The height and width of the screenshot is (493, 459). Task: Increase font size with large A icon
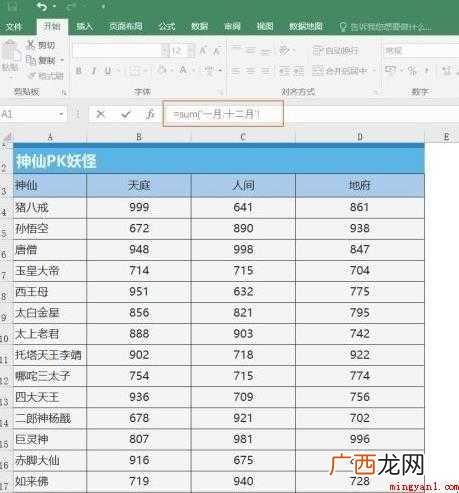click(x=203, y=51)
